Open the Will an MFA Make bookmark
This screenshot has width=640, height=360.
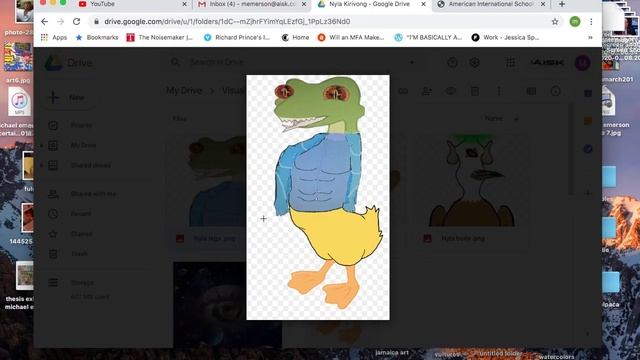pos(351,37)
